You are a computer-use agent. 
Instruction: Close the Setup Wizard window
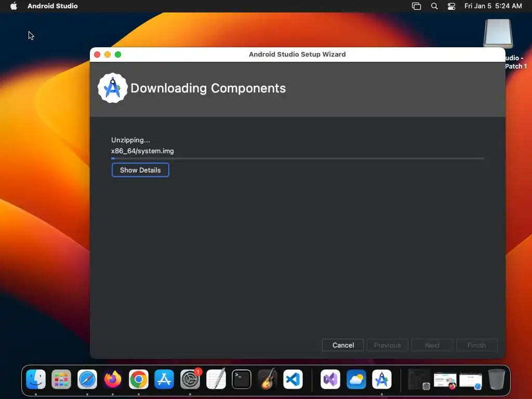(x=97, y=55)
